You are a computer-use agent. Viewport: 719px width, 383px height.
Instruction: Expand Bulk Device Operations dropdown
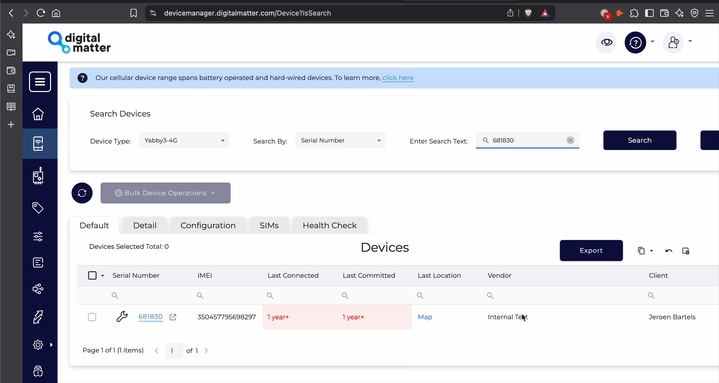coord(166,193)
